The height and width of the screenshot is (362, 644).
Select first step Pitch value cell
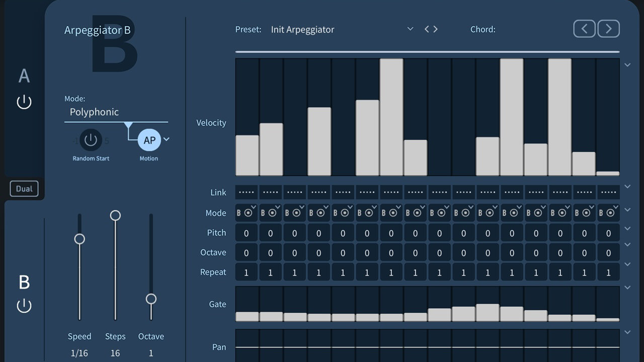(x=247, y=233)
